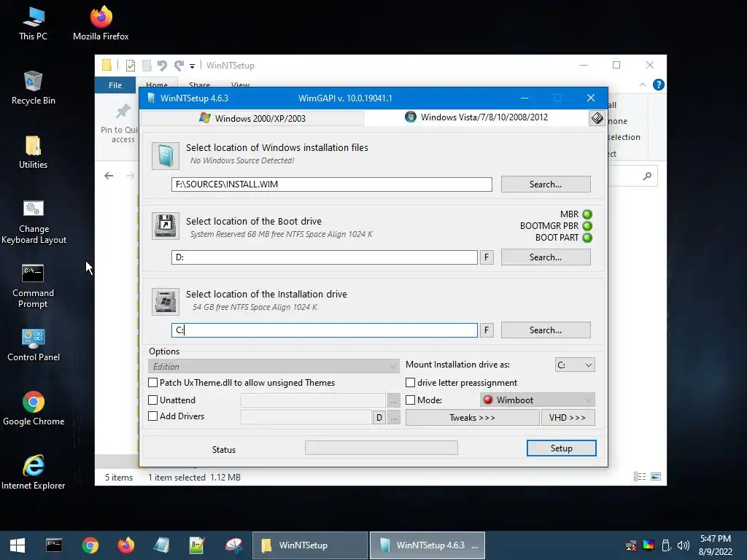Click the Windows installation files source icon
The width and height of the screenshot is (747, 560).
pos(166,156)
